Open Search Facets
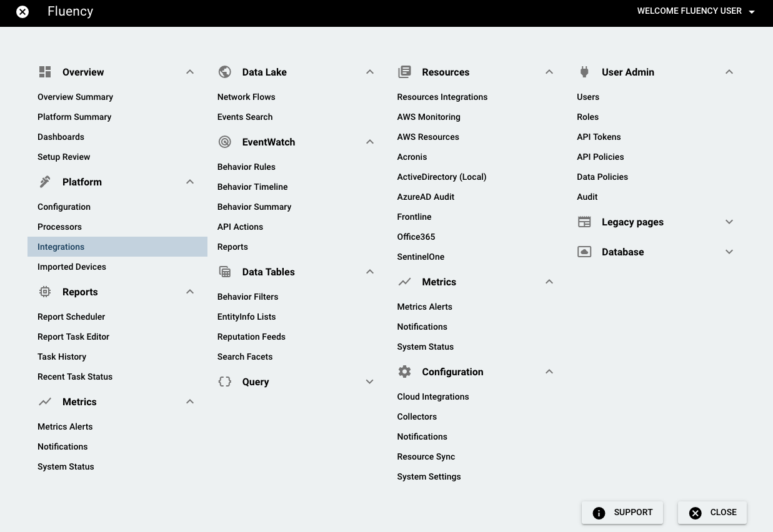This screenshot has width=773, height=532. pos(245,357)
